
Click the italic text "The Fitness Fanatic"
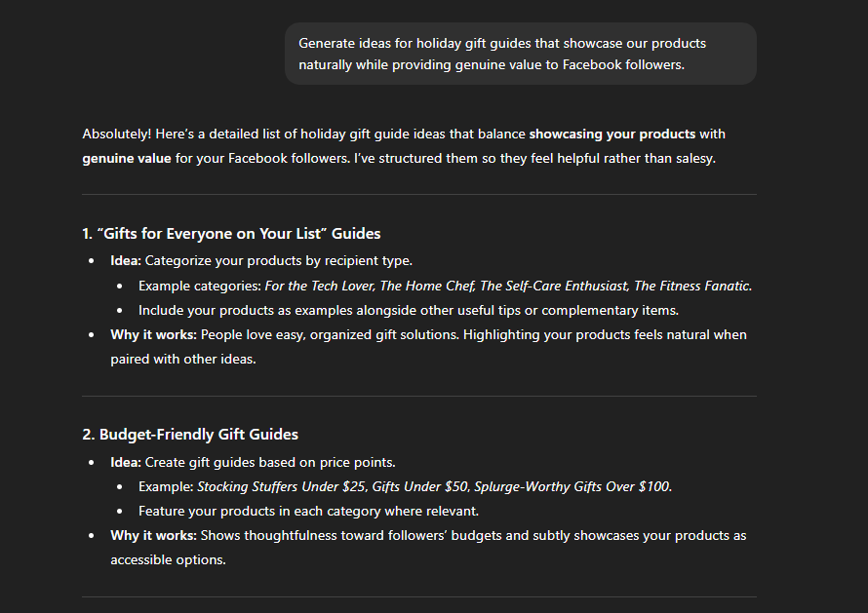point(692,286)
